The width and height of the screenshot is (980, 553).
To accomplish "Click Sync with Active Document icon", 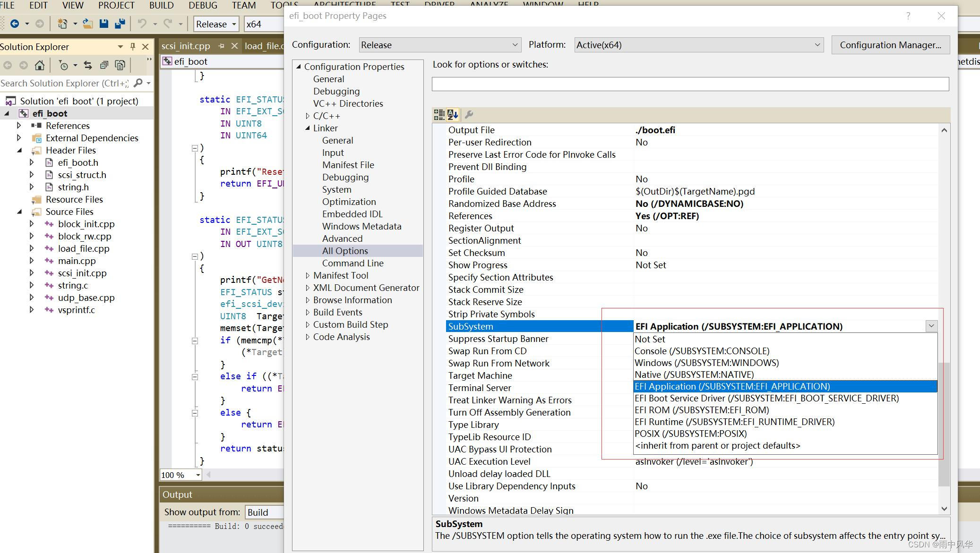I will tap(88, 65).
